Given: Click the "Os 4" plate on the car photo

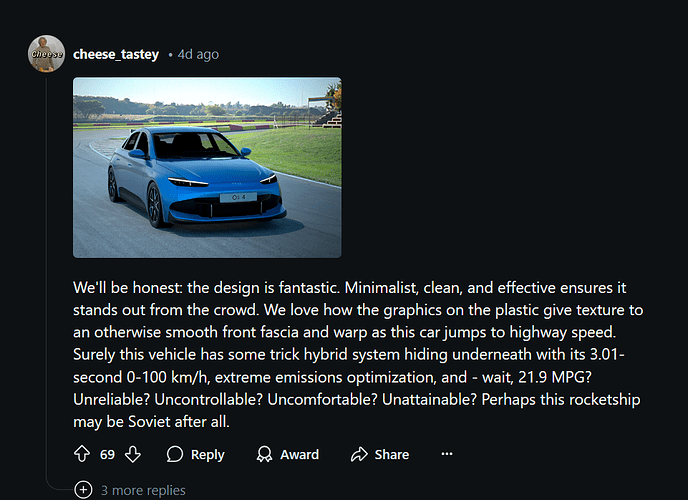Looking at the screenshot, I should tap(238, 198).
